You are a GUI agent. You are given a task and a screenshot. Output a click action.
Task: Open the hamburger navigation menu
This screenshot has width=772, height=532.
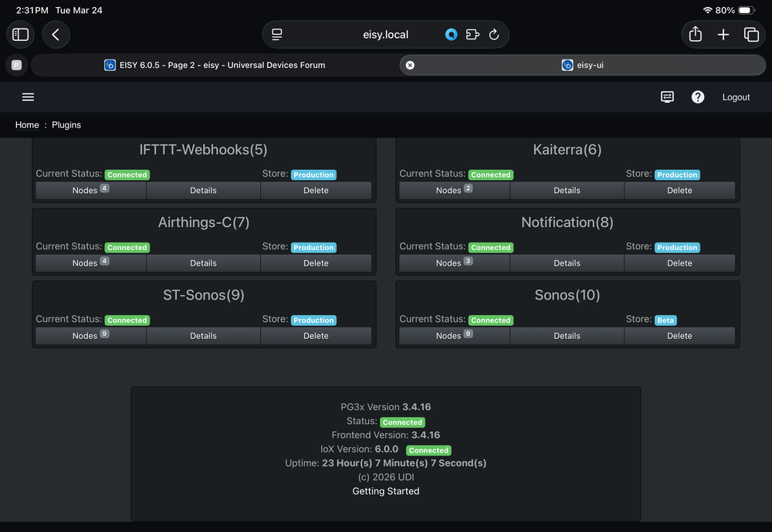click(x=28, y=97)
